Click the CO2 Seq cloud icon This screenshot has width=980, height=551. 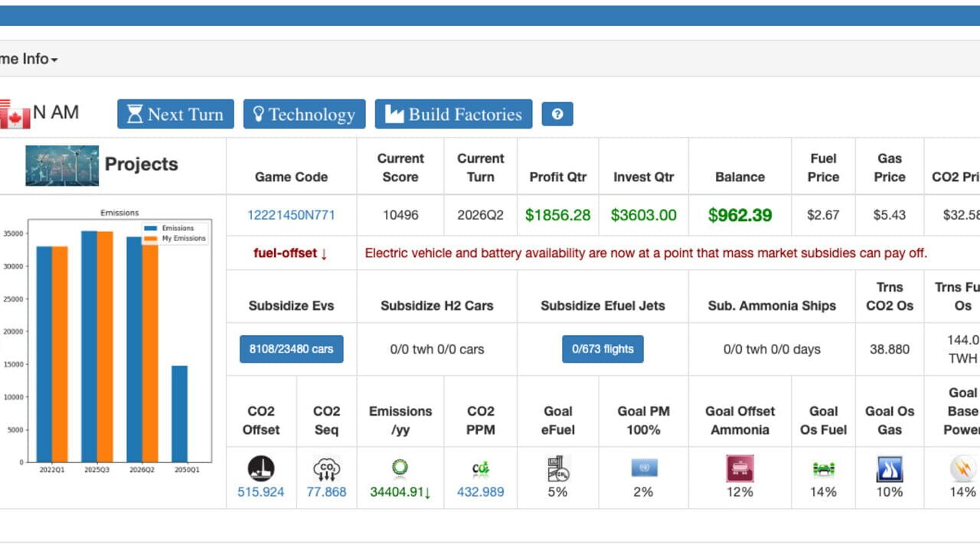point(327,468)
